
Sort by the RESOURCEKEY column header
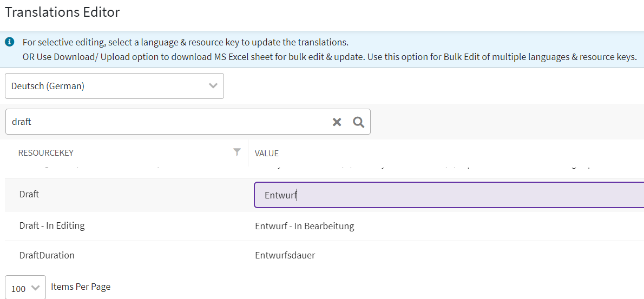coord(46,153)
